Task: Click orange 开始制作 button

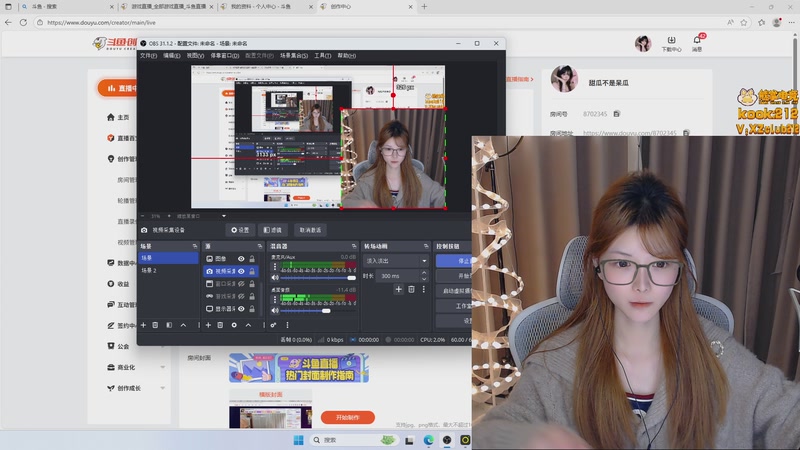Action: click(x=347, y=417)
